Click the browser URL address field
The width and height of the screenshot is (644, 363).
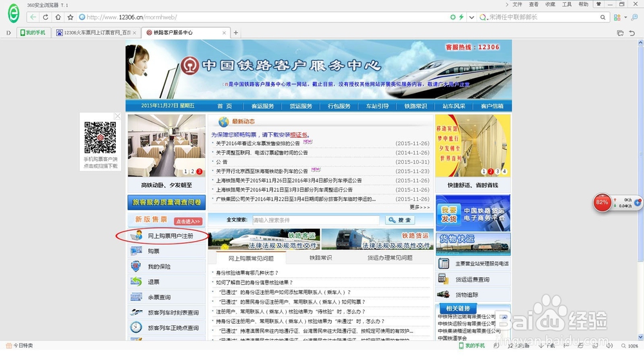coord(263,17)
